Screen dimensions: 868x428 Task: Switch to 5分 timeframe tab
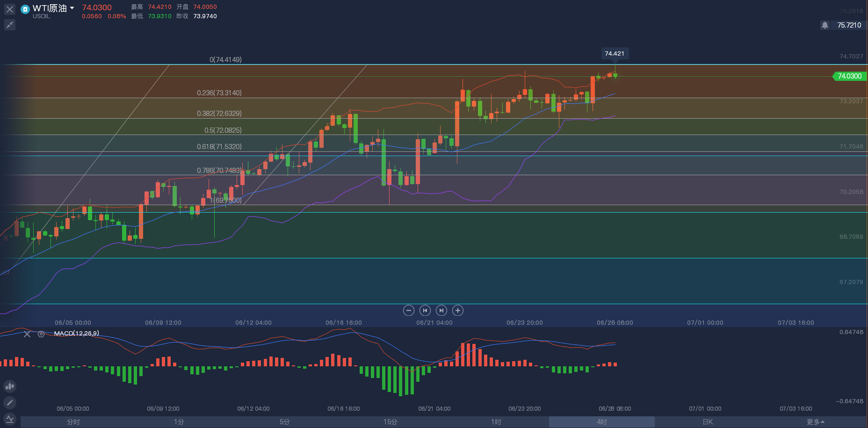(x=285, y=422)
